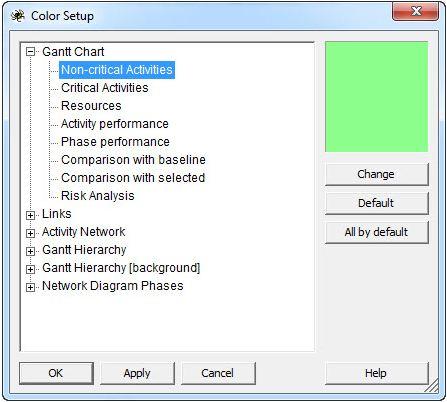Expand the Links tree node

(30, 215)
